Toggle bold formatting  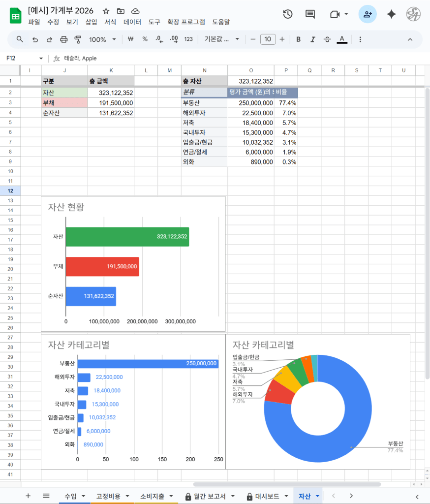click(x=298, y=39)
